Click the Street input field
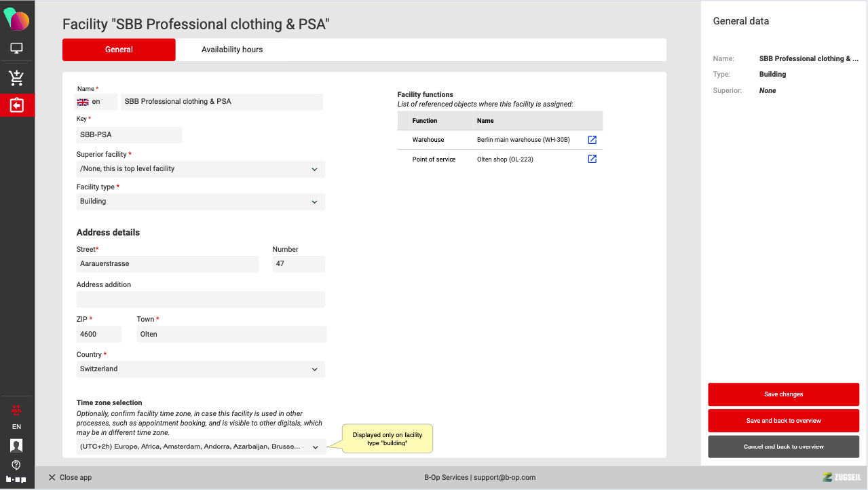Screen dimensions: 868x490 [168, 264]
